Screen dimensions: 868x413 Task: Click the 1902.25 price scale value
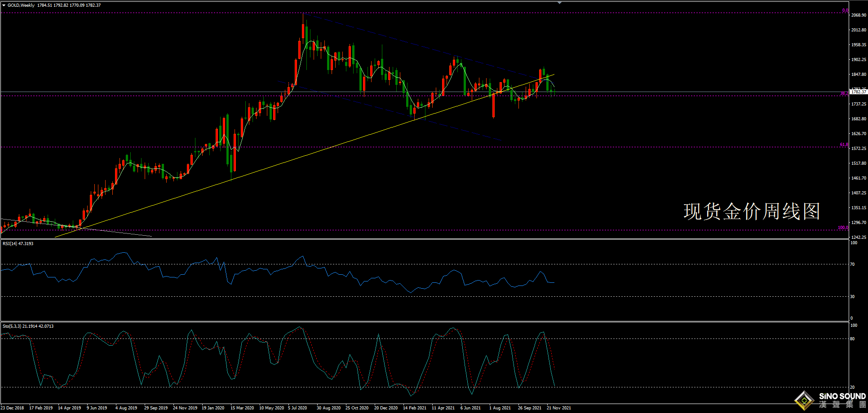(x=859, y=60)
